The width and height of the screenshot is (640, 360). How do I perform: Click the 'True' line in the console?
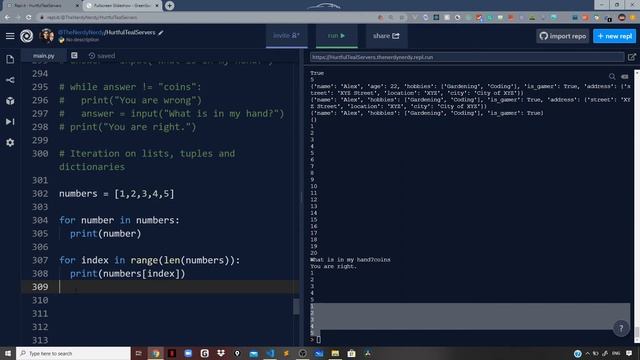pos(317,73)
